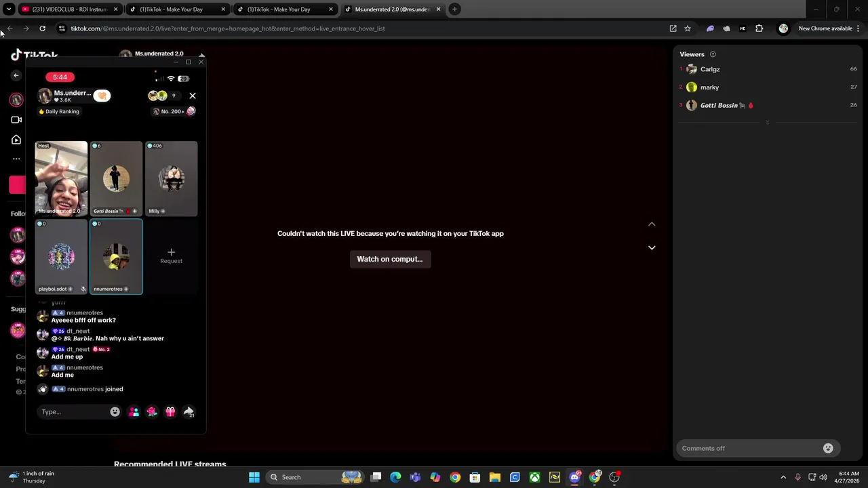
Task: Open the Chrome profile avatar
Action: pos(783,28)
